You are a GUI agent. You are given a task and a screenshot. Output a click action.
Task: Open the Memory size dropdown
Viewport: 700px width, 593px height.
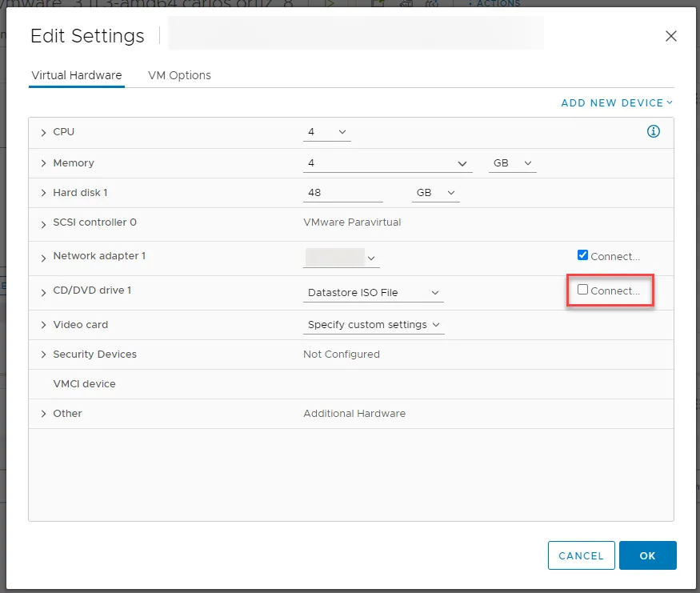387,163
